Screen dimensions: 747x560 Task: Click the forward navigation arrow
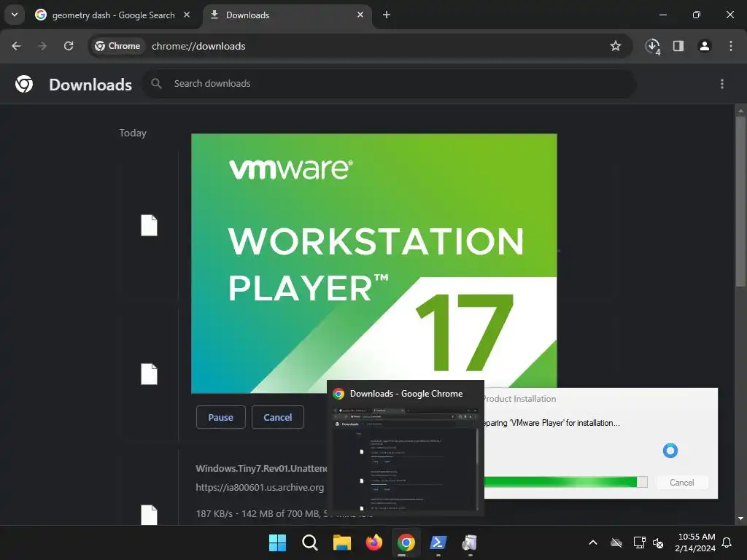point(42,46)
